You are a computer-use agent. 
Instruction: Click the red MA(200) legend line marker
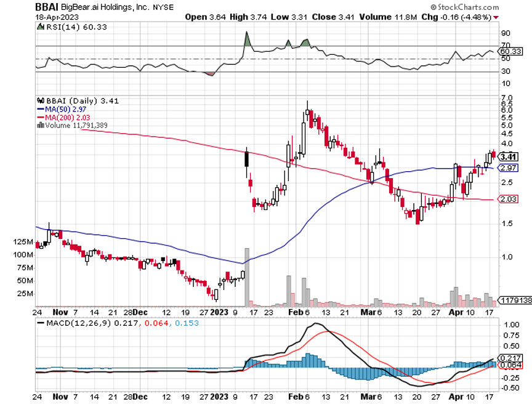(41, 116)
